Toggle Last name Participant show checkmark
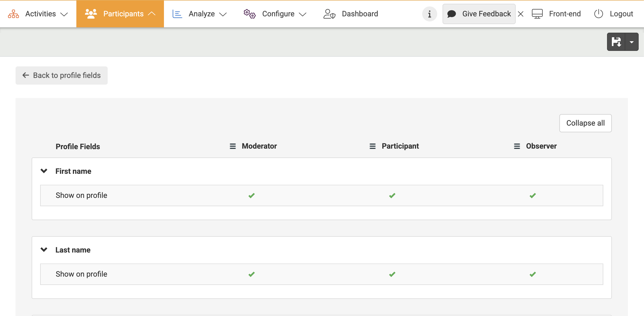 pyautogui.click(x=392, y=274)
